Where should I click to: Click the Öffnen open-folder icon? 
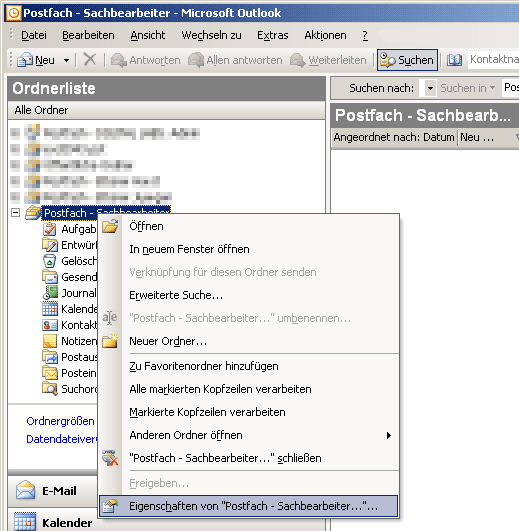(110, 226)
